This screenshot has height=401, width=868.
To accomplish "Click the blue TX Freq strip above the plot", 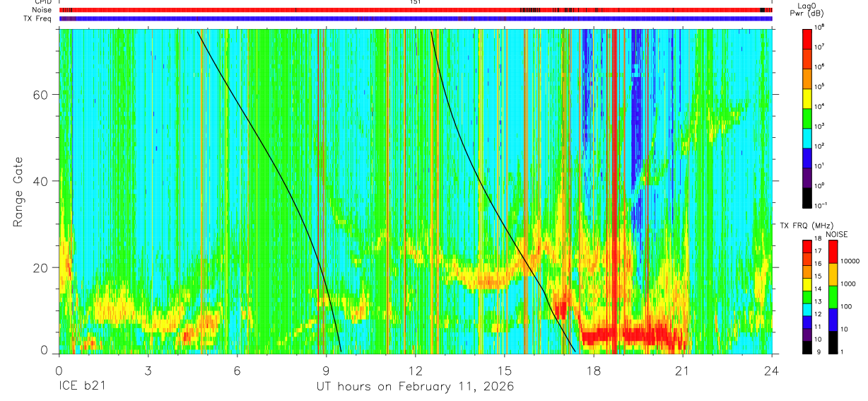I will tap(415, 18).
